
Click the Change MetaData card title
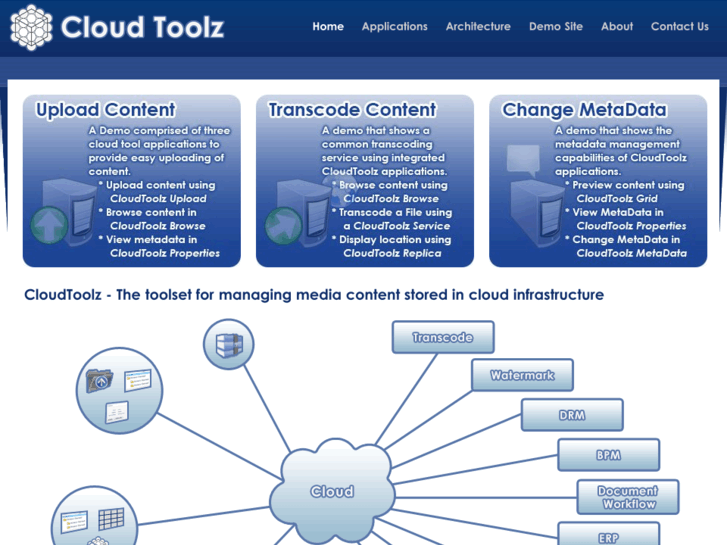point(584,110)
